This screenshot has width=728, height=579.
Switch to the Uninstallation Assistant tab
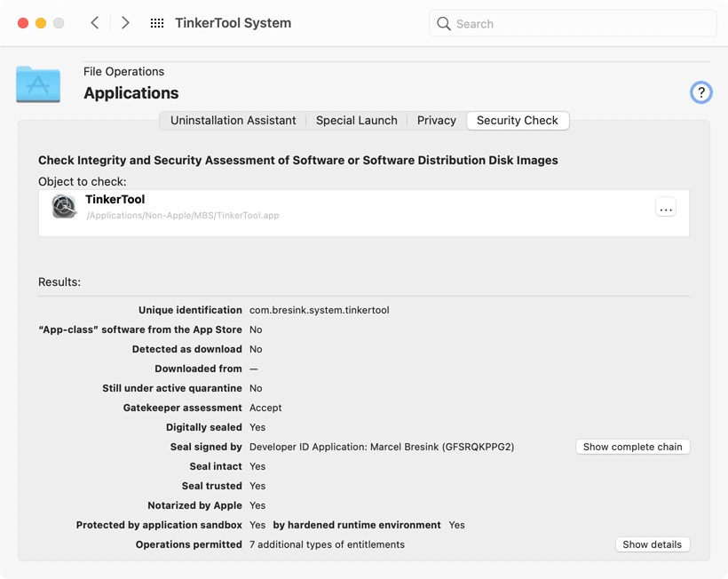click(x=233, y=120)
